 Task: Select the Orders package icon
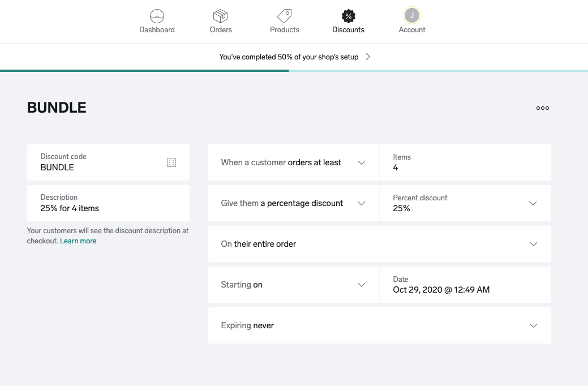tap(220, 16)
